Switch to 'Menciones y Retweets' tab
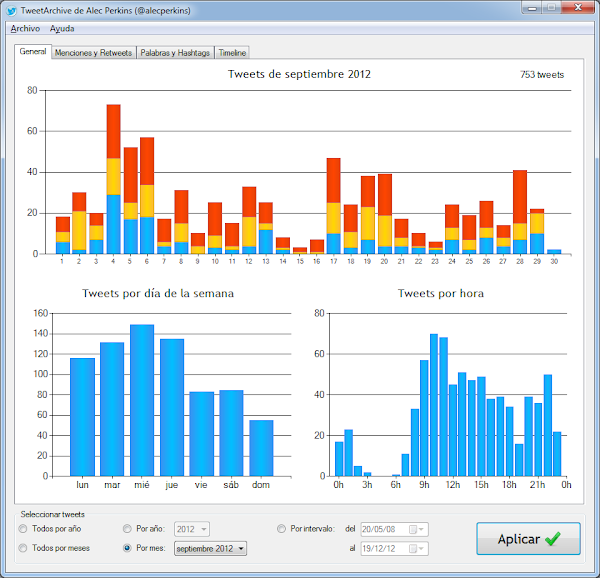This screenshot has height=578, width=600. 93,53
